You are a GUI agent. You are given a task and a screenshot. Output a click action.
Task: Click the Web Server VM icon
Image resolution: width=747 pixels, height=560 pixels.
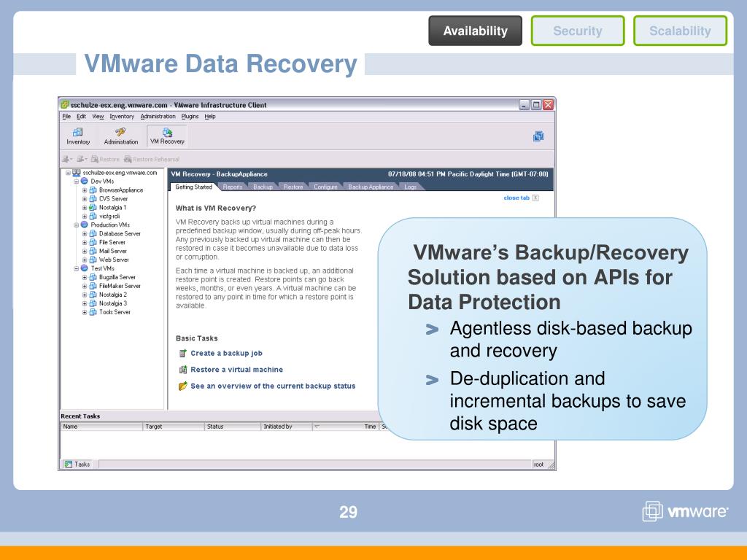click(93, 260)
